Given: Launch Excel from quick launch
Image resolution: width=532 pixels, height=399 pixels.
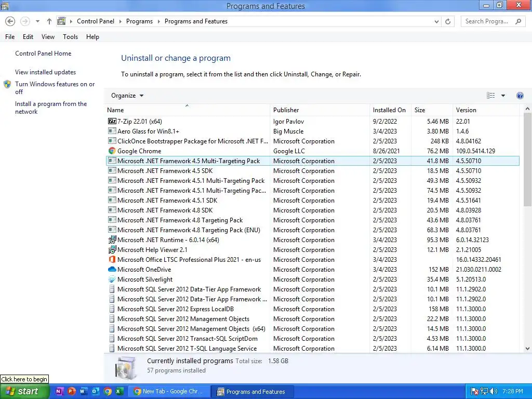Looking at the screenshot, I should coord(119,391).
